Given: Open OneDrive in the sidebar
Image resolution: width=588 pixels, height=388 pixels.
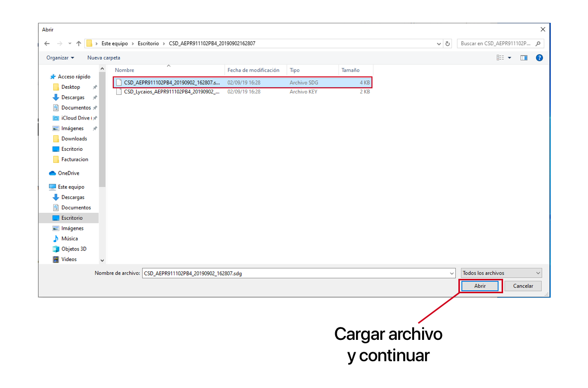Looking at the screenshot, I should (x=68, y=173).
